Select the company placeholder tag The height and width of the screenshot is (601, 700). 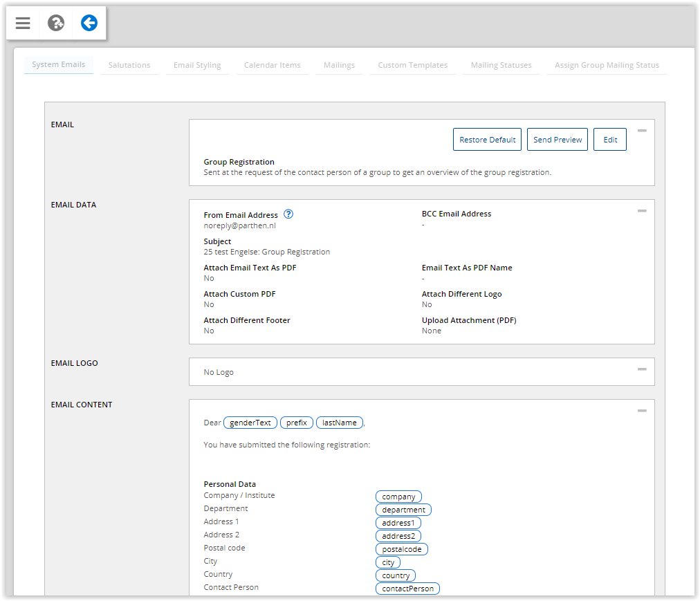398,497
